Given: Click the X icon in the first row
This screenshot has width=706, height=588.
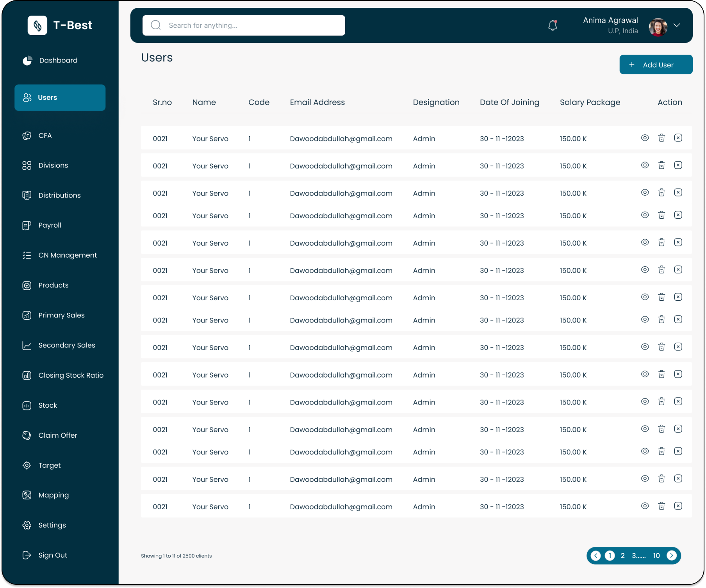Looking at the screenshot, I should [678, 138].
